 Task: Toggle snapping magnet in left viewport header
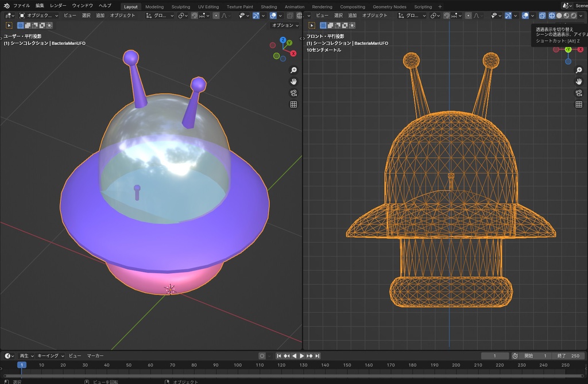195,15
